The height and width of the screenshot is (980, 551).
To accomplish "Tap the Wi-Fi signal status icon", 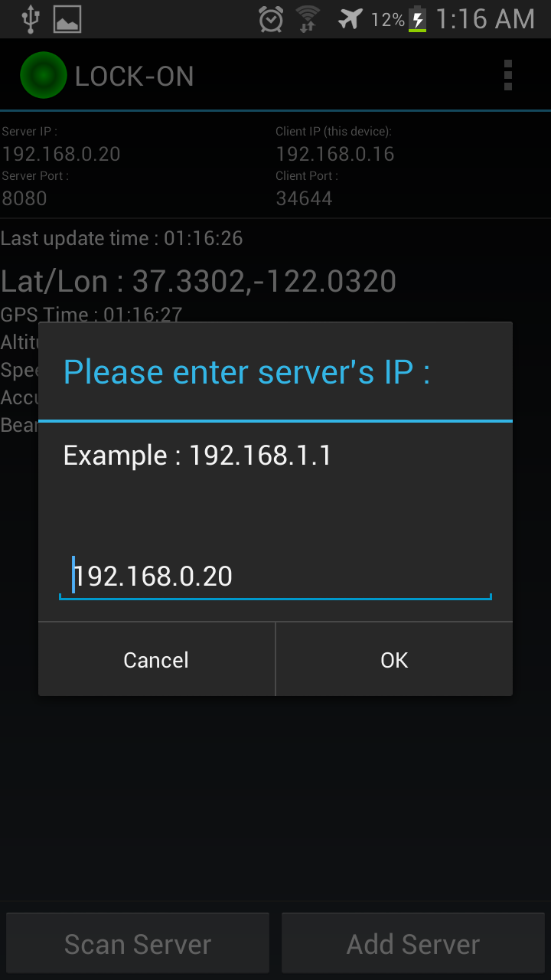I will (308, 19).
